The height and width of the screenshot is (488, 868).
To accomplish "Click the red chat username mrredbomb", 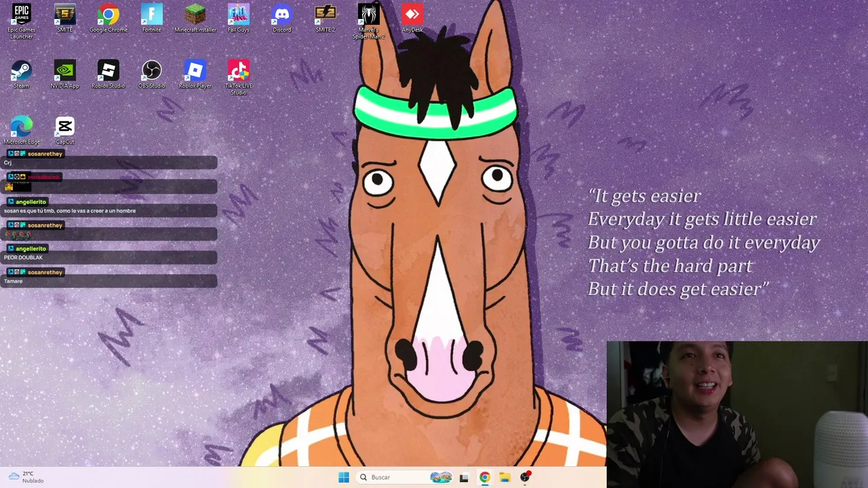I will tap(45, 178).
